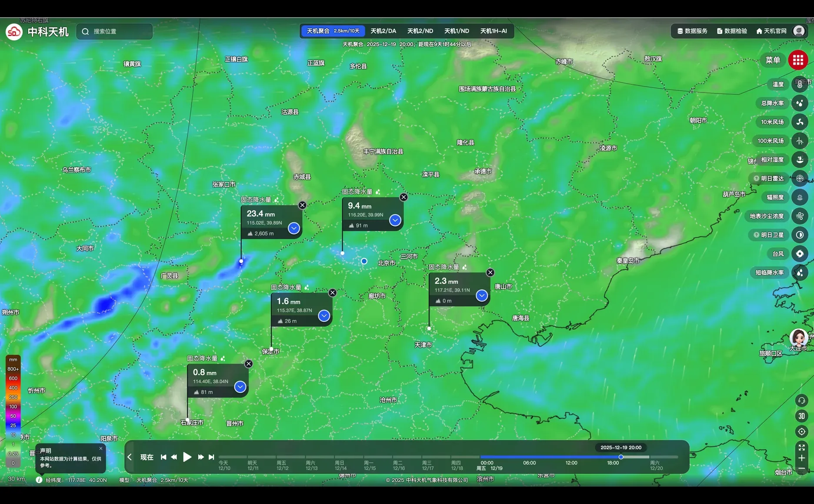Open the red grid 菜单 menu

[798, 60]
